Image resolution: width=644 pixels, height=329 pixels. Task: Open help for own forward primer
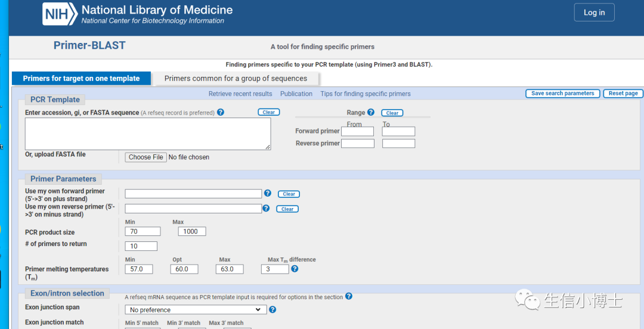click(x=268, y=193)
